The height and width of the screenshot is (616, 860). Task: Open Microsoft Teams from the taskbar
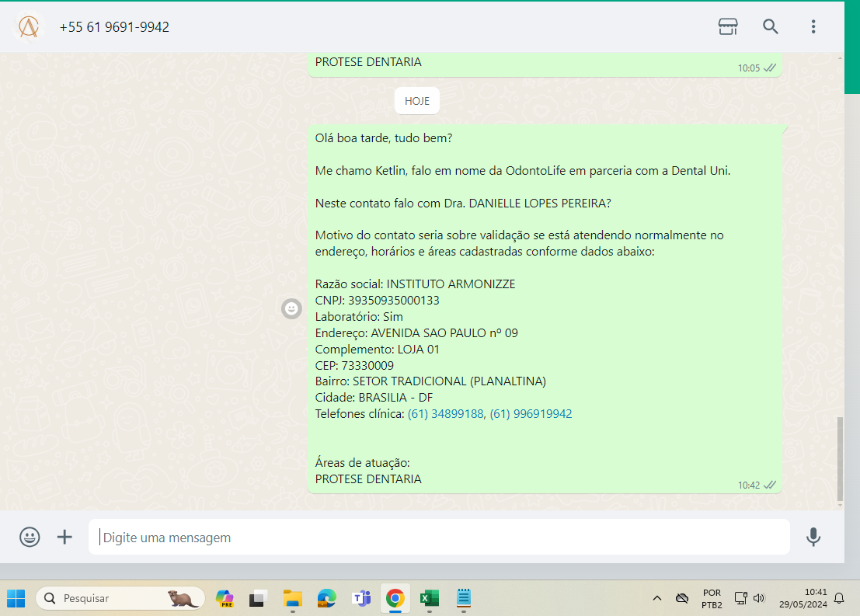[x=361, y=598]
